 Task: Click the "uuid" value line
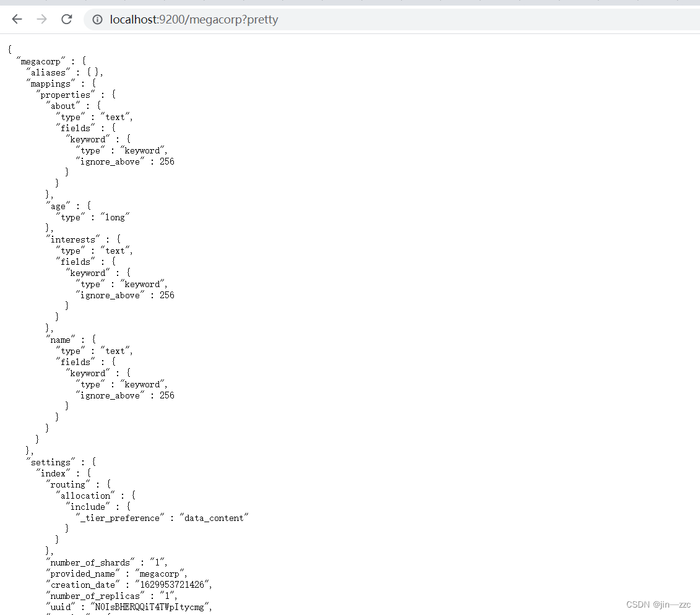click(129, 607)
